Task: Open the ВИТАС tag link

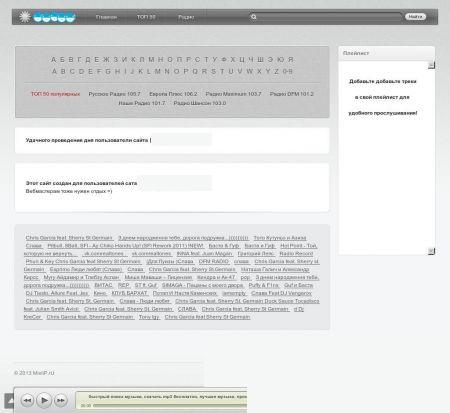Action: [x=103, y=285]
